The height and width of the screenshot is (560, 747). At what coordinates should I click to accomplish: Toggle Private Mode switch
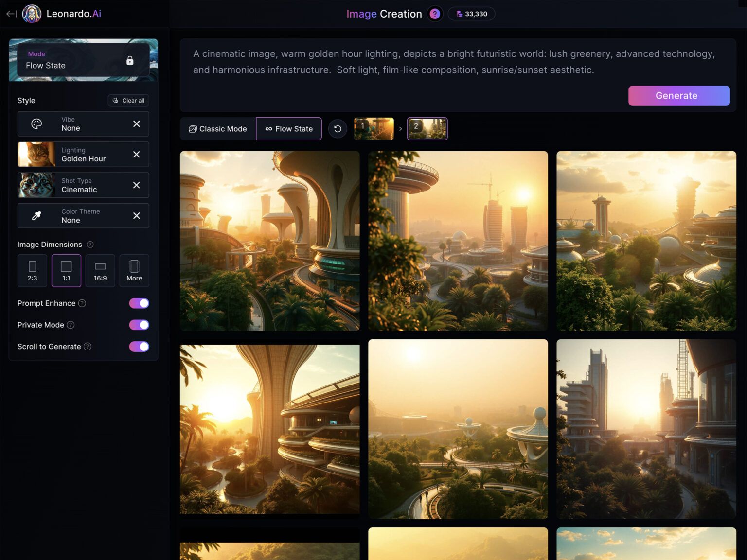[x=139, y=325]
